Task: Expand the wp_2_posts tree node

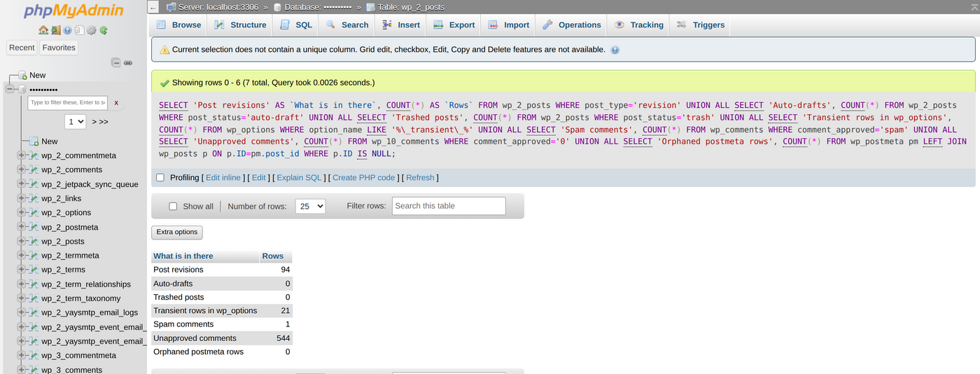Action: click(21, 241)
